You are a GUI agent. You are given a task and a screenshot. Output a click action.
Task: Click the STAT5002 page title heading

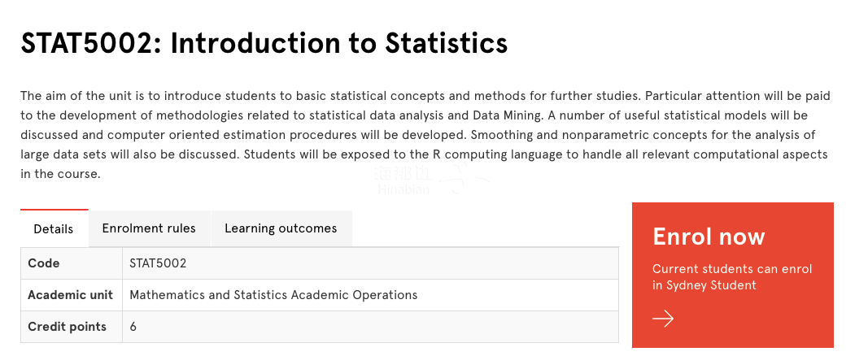pos(264,43)
